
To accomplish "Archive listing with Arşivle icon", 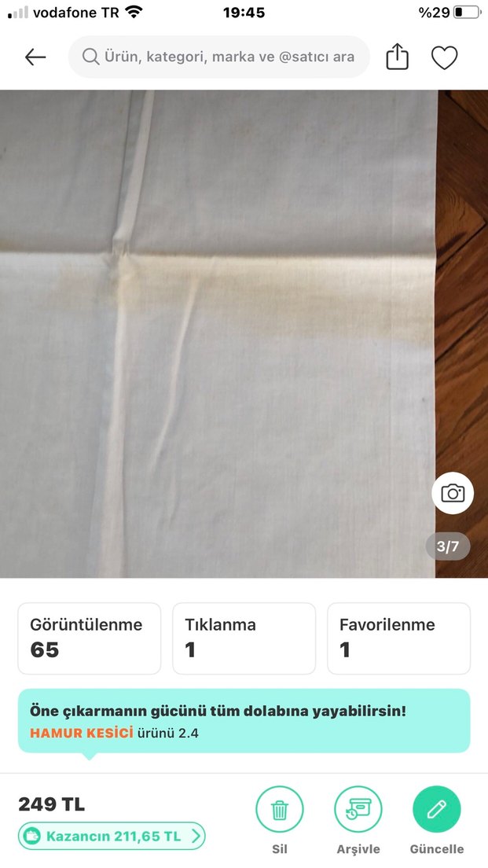I will (x=358, y=810).
